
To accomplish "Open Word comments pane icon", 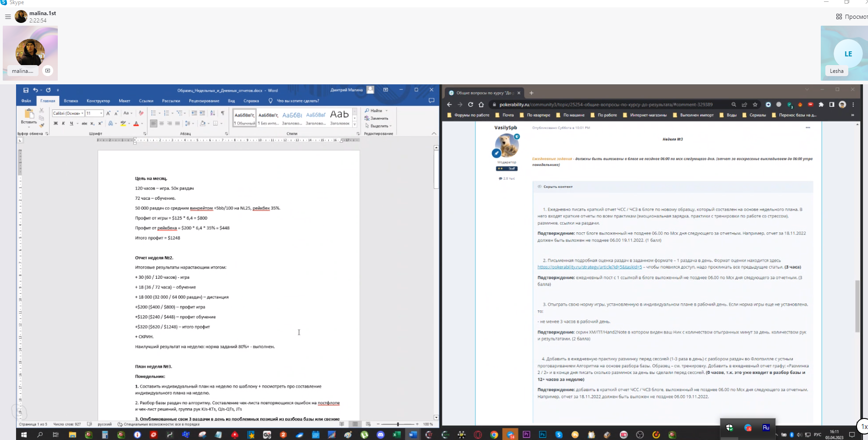I will (431, 100).
